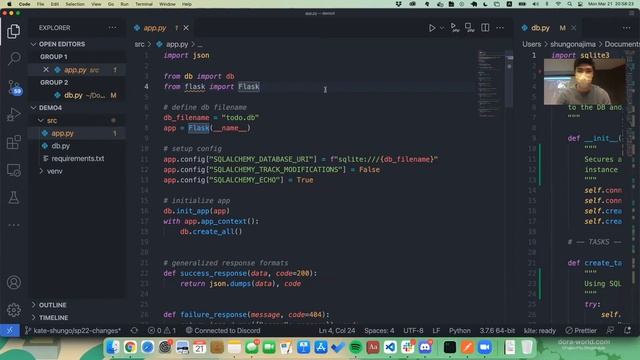Open more actions for app.py editor group
The image size is (640, 360).
point(500,28)
